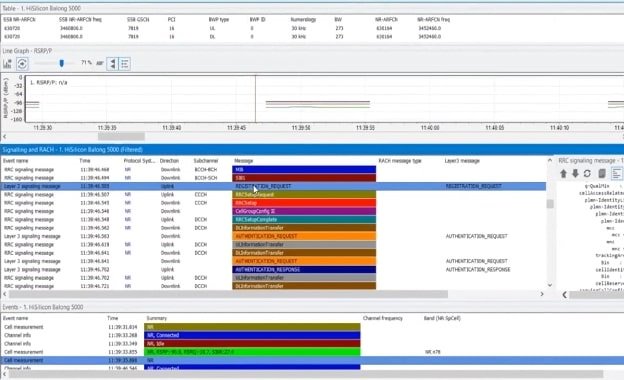Click the refresh icon in RRC signaling message panel
Viewport: 624px width, 380px height.
point(587,173)
